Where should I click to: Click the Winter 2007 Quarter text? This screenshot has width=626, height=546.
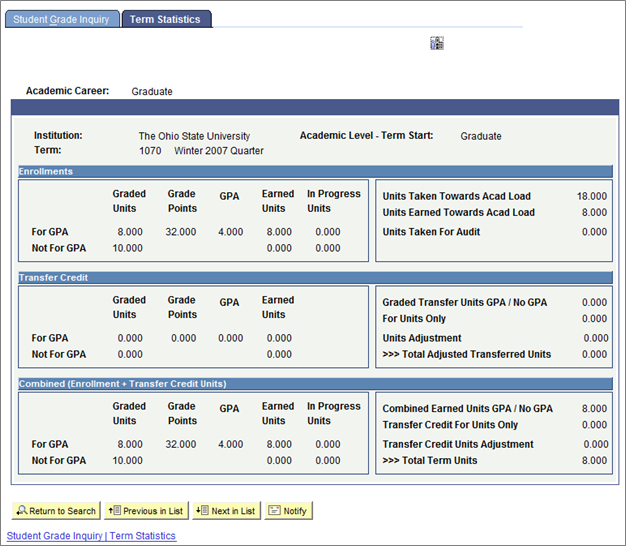[x=219, y=151]
